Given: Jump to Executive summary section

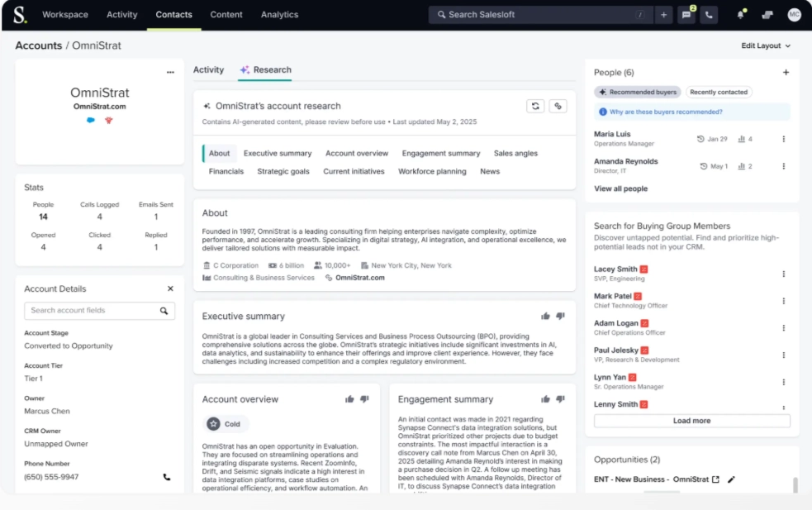Looking at the screenshot, I should click(278, 154).
